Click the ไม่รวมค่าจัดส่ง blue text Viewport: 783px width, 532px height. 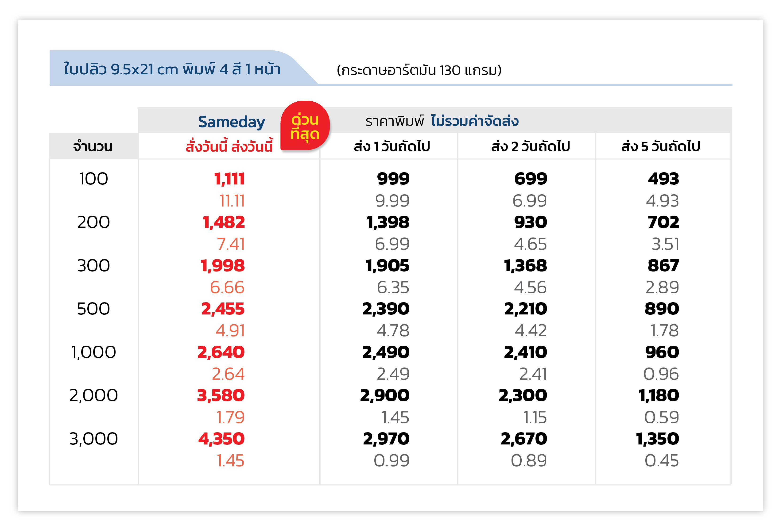click(x=475, y=121)
